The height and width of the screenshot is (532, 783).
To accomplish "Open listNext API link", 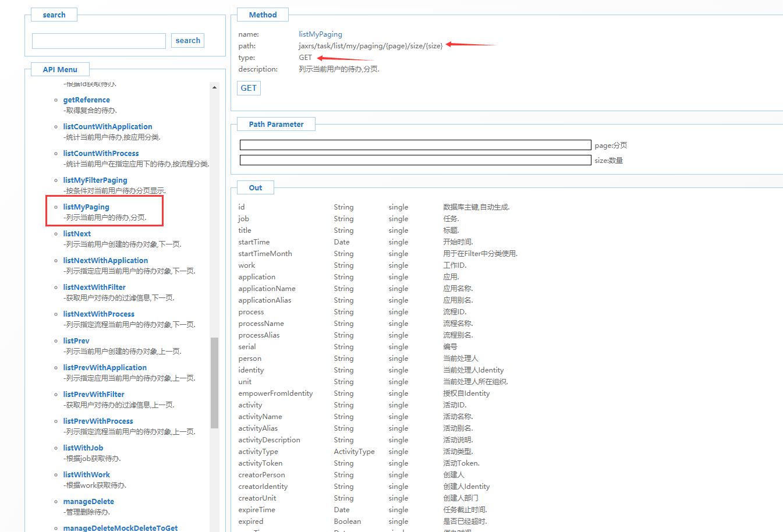I will point(77,234).
